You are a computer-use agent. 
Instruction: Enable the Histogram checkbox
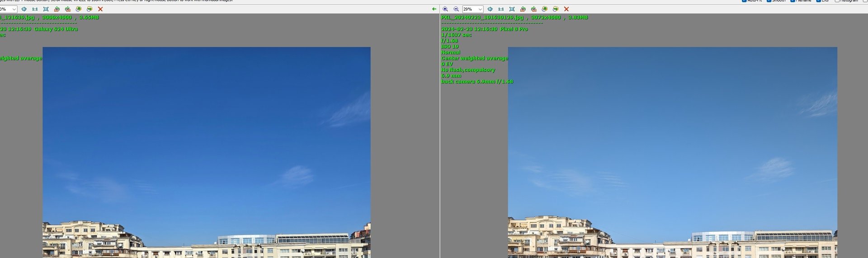[837, 1]
